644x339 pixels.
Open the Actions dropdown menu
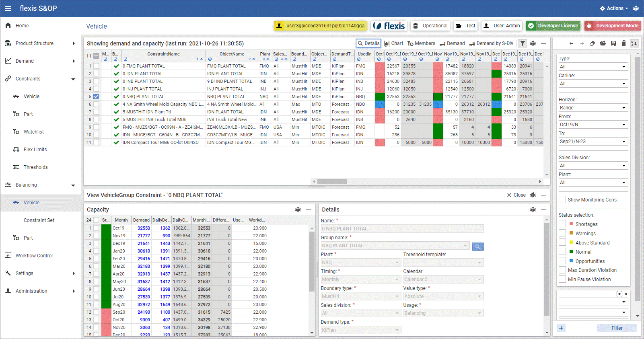614,8
